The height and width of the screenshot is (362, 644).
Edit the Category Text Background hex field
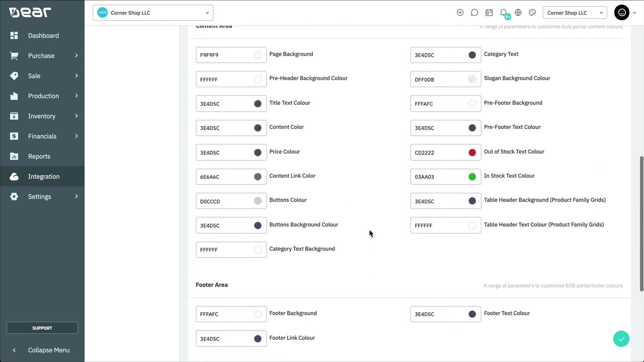(x=231, y=249)
